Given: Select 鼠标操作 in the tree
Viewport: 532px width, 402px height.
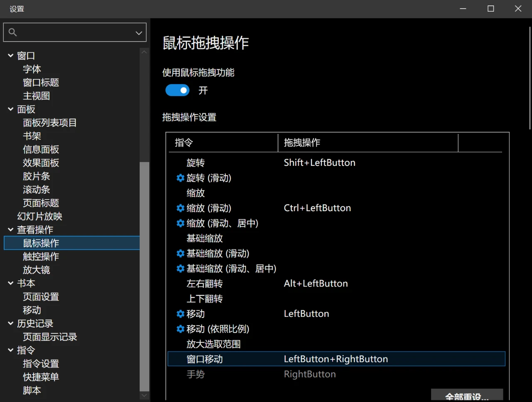Looking at the screenshot, I should 72,243.
